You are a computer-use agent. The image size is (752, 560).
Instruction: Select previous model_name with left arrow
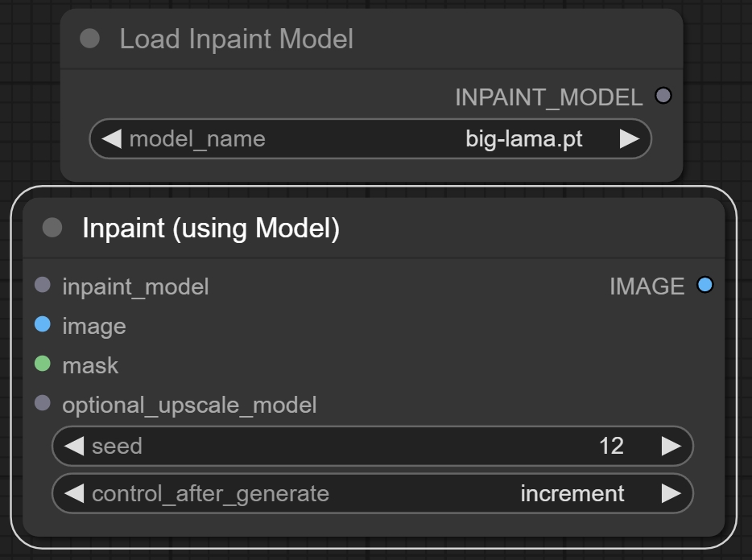click(111, 139)
